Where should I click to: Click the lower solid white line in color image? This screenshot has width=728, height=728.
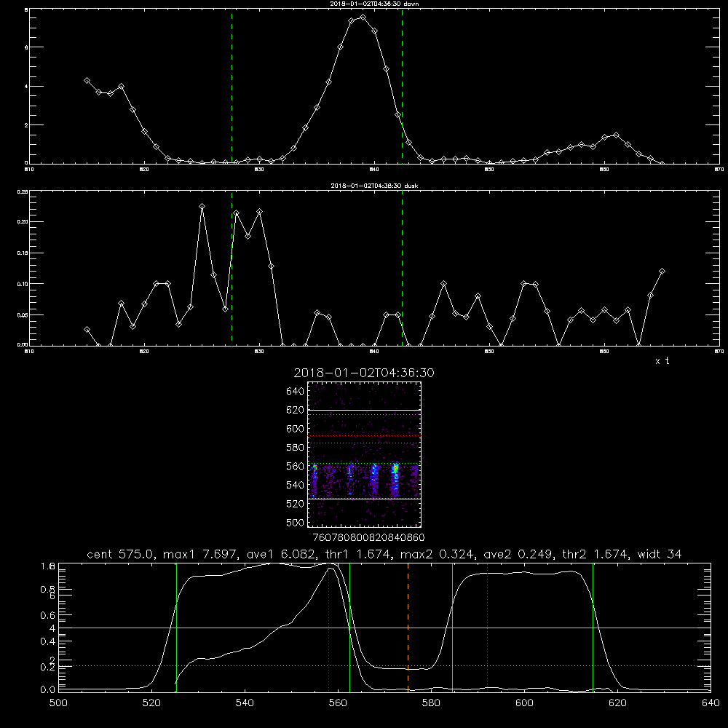tap(365, 499)
